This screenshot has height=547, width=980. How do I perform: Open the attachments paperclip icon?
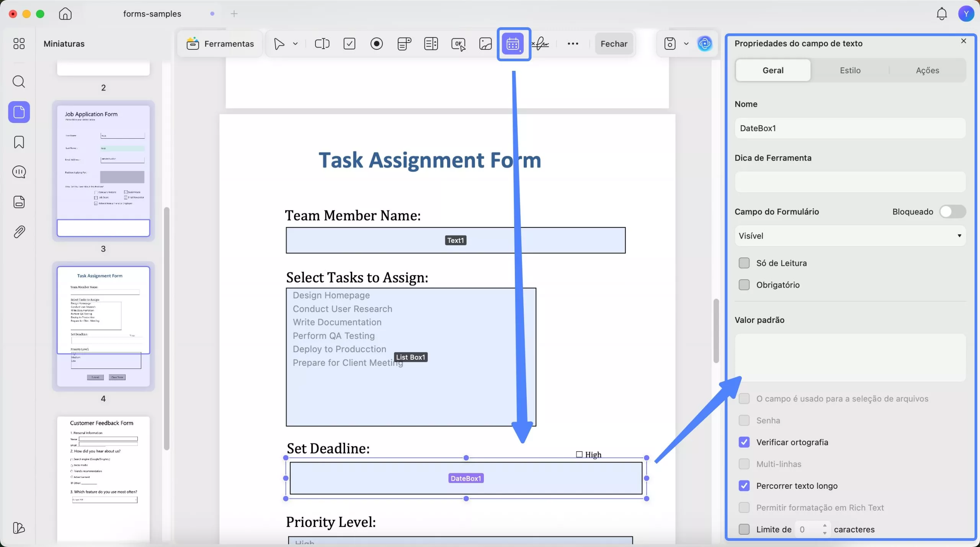point(19,232)
